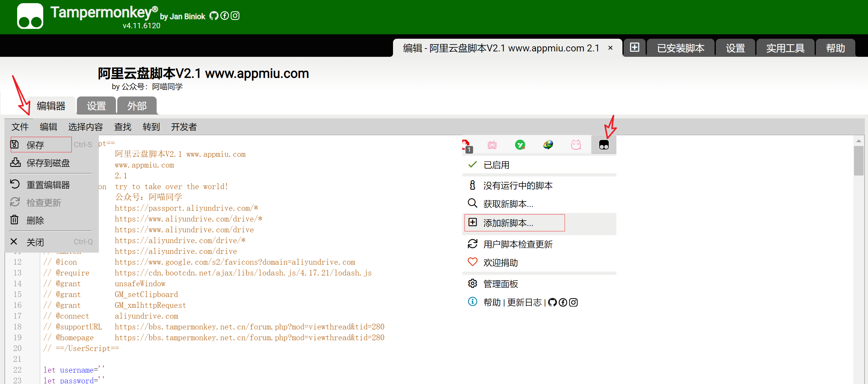The width and height of the screenshot is (868, 384).
Task: Click the GitHub icon in the popup footer
Action: pyautogui.click(x=552, y=302)
